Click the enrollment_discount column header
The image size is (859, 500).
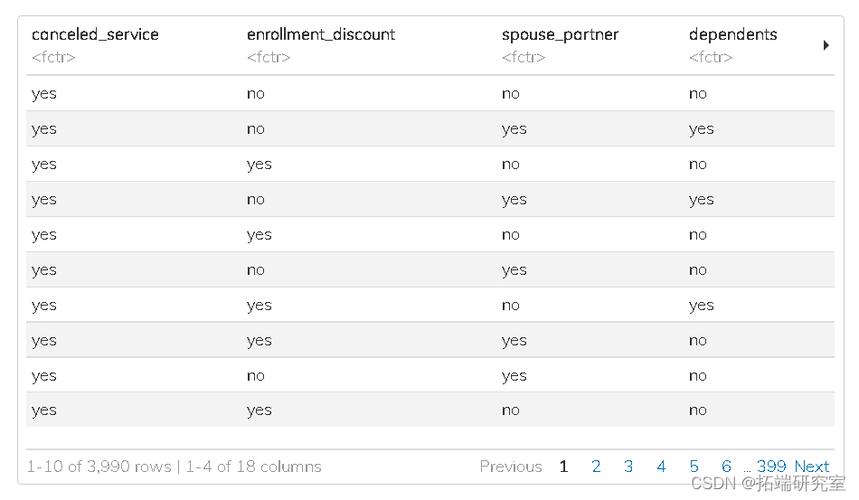pyautogui.click(x=321, y=35)
